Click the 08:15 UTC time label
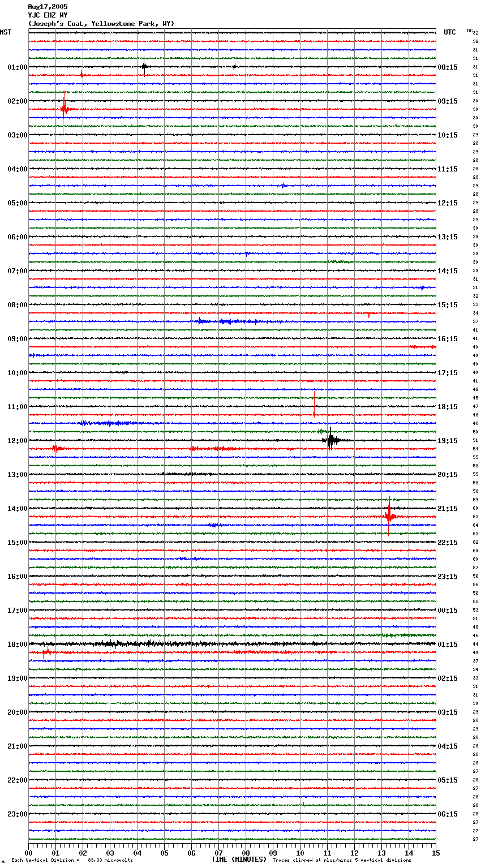Screen dimensions: 481x868 click(x=448, y=67)
